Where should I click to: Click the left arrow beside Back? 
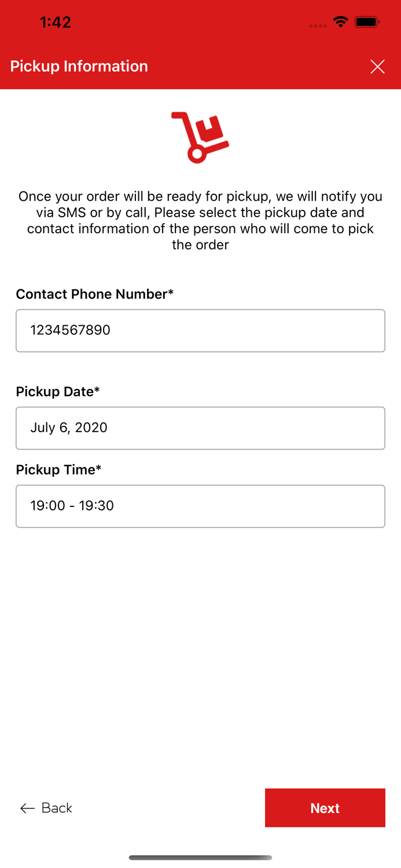27,808
